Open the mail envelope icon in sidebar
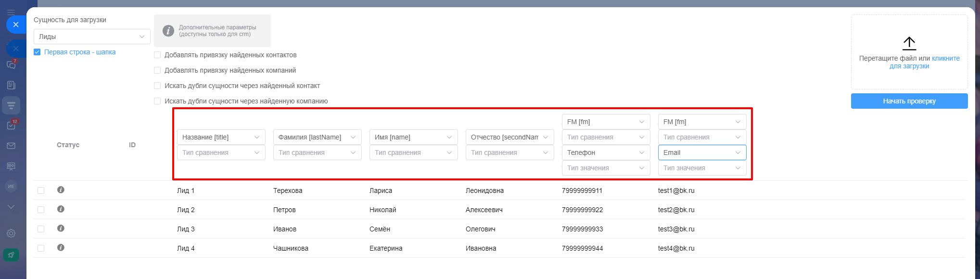This screenshot has height=279, width=980. tap(11, 146)
